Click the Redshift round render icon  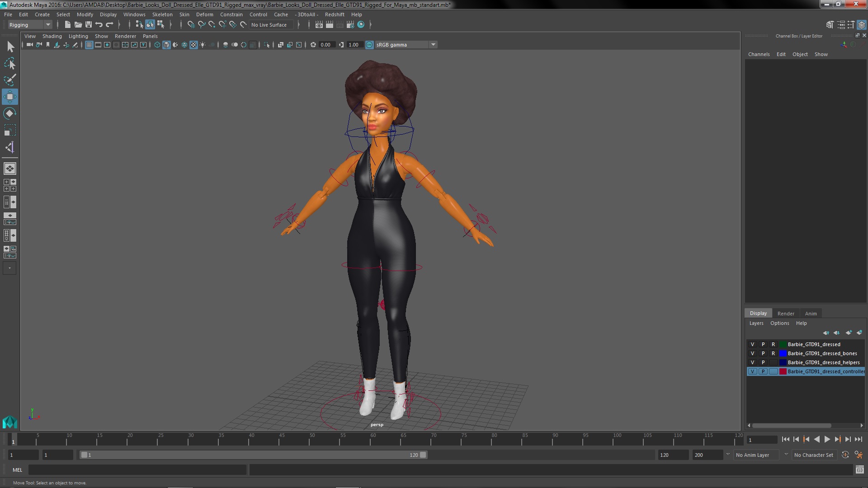(x=361, y=24)
